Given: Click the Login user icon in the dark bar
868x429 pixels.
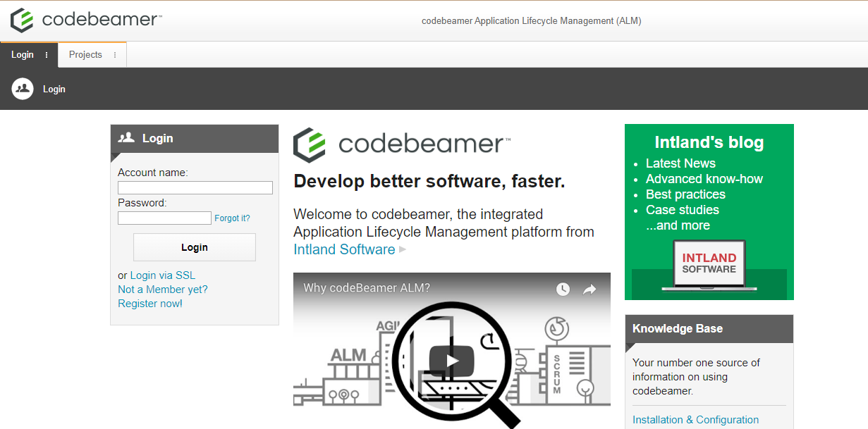Looking at the screenshot, I should [x=22, y=89].
